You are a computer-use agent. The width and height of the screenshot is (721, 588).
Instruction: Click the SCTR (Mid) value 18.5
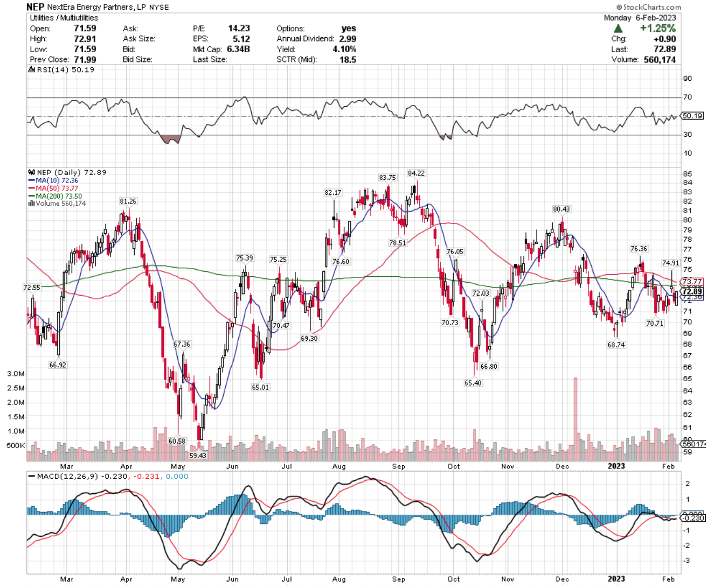(348, 60)
